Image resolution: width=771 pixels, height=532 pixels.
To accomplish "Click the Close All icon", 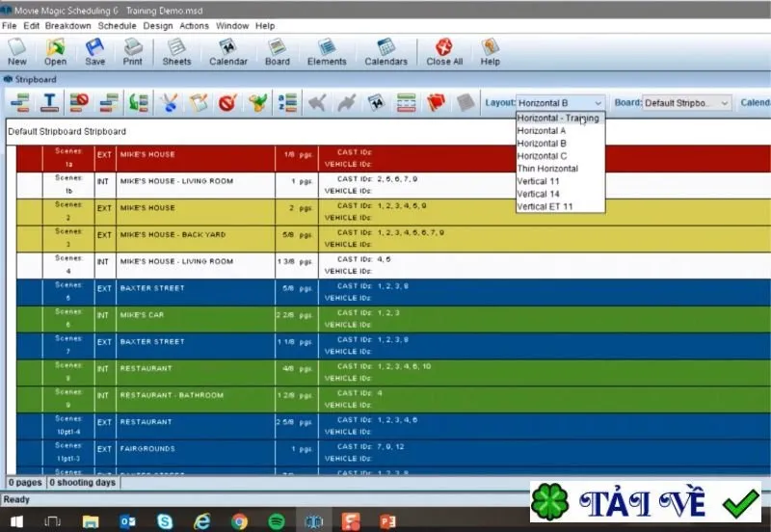I will point(444,52).
